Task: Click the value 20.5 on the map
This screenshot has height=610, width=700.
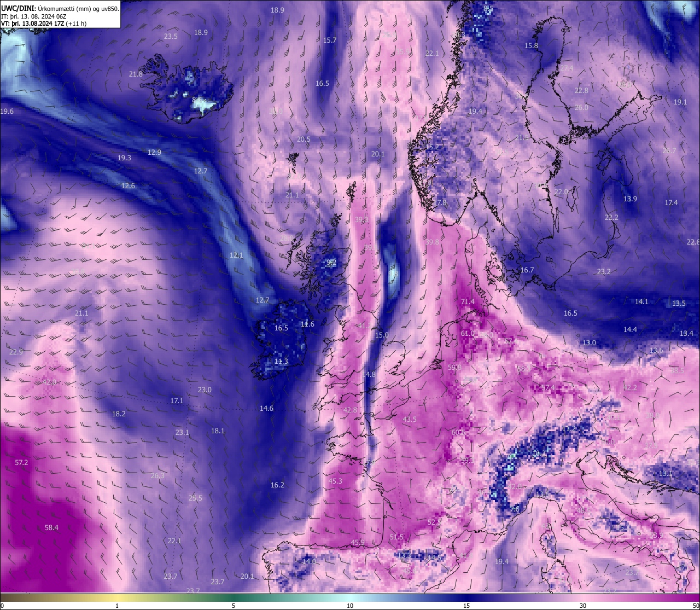Action: coord(304,139)
